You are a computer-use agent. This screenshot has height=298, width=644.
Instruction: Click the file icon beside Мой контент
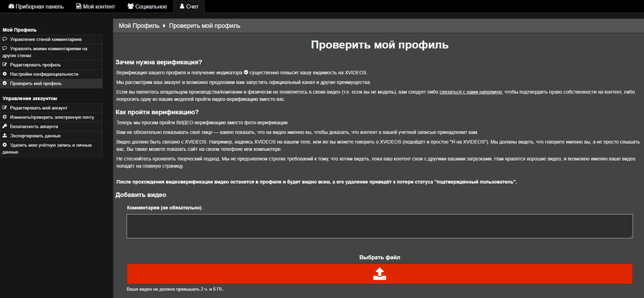(78, 6)
